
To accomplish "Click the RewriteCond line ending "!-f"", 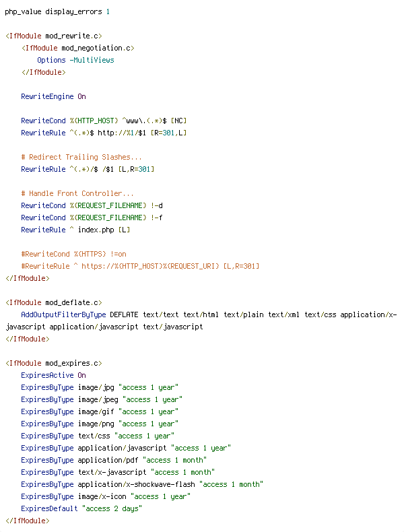I will tap(92, 218).
